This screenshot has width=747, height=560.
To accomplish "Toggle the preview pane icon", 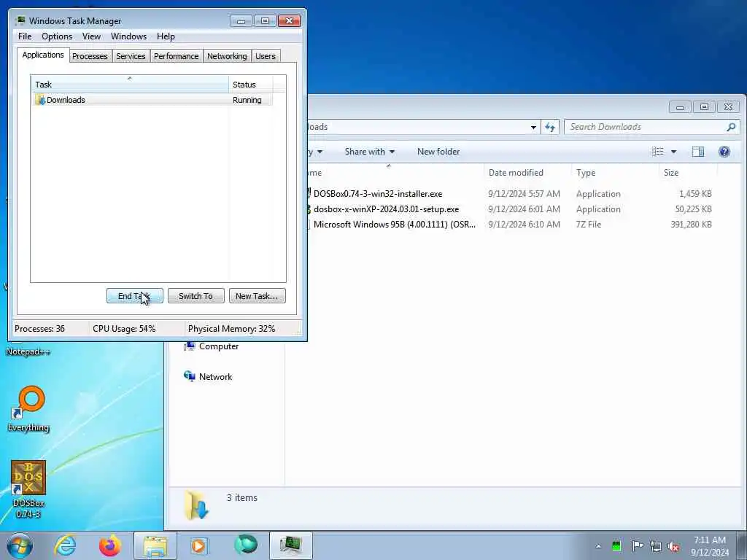I will coord(698,152).
